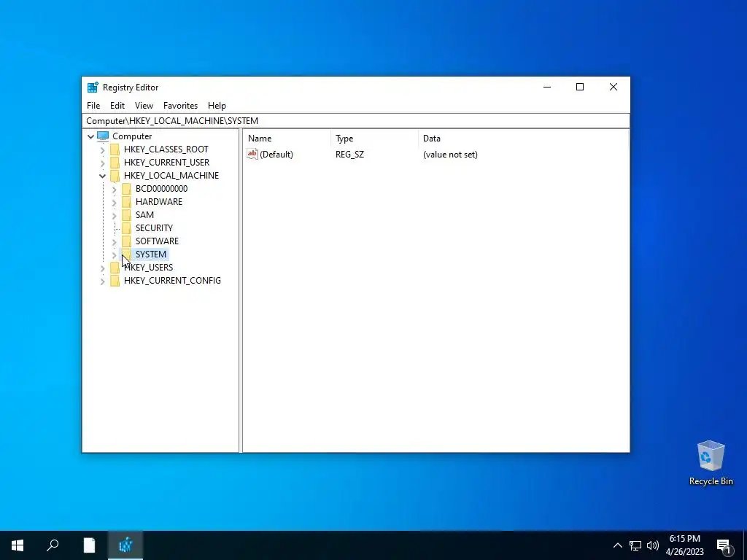The width and height of the screenshot is (747, 560).
Task: Click the registry address bar path
Action: coord(355,121)
